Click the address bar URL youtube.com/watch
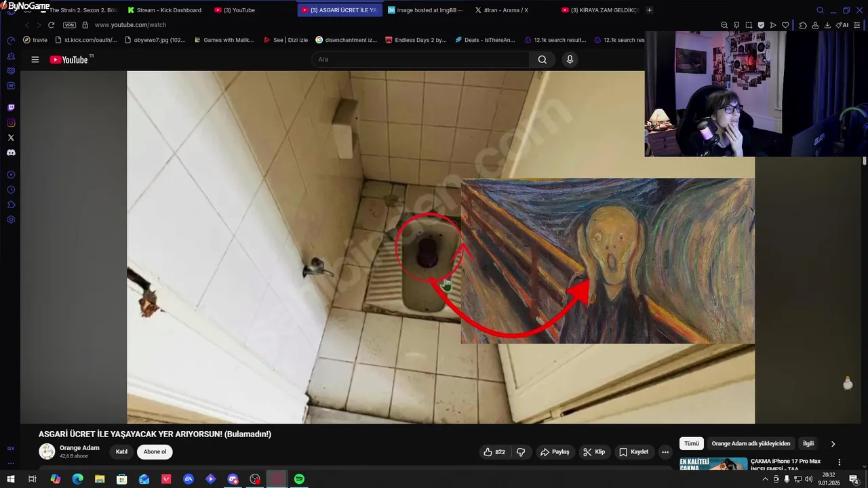Screen dimensions: 868x488 click(x=130, y=25)
